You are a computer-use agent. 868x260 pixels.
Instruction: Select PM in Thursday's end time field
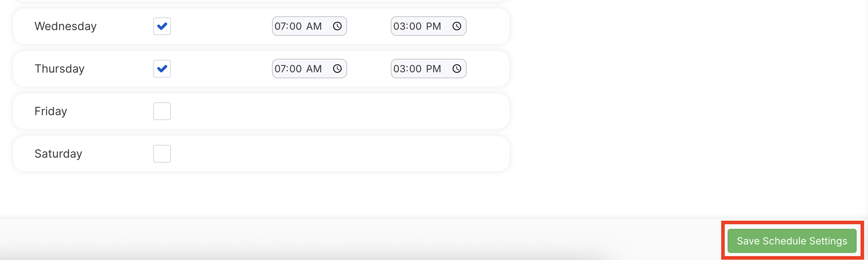coord(433,69)
